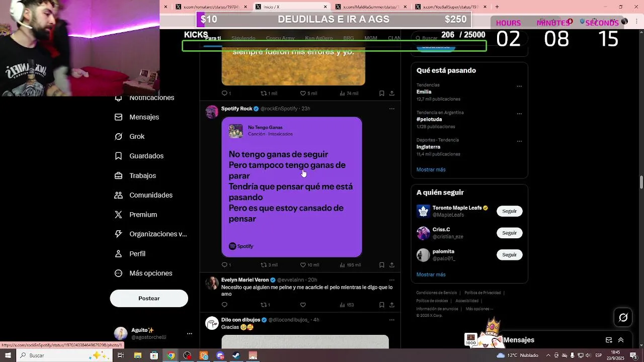Image resolution: width=644 pixels, height=362 pixels.
Task: Open Chrome from the taskbar
Action: click(x=171, y=355)
